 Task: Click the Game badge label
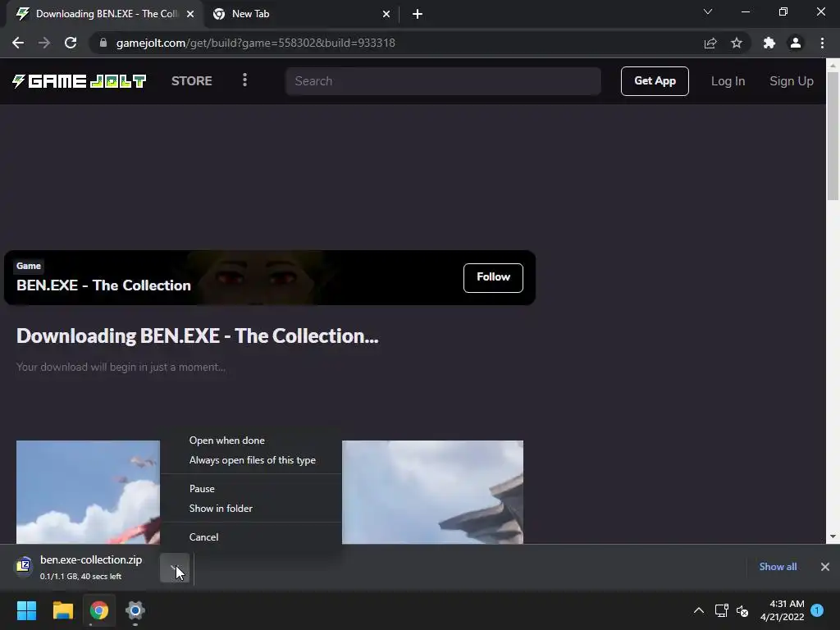click(29, 266)
